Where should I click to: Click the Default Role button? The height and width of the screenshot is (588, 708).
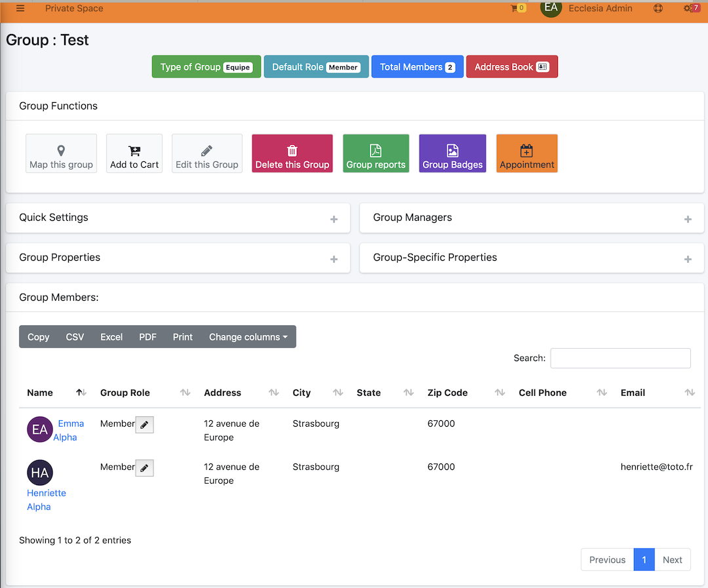[316, 67]
